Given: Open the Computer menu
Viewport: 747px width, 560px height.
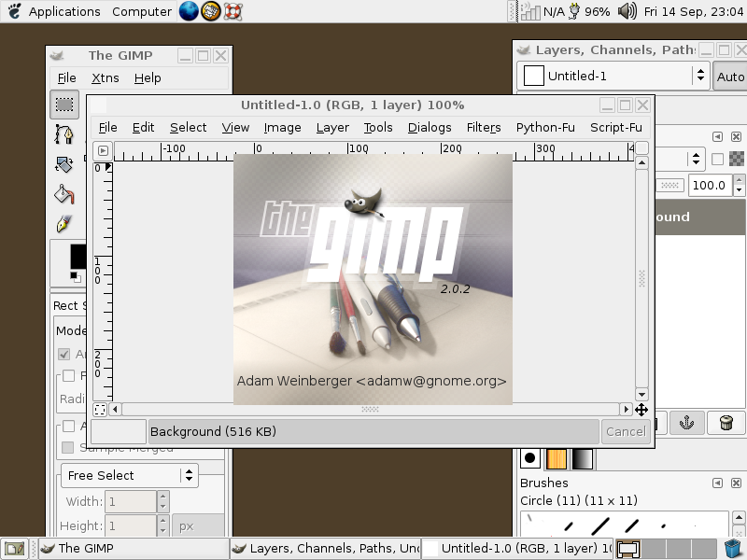Looking at the screenshot, I should pyautogui.click(x=142, y=11).
